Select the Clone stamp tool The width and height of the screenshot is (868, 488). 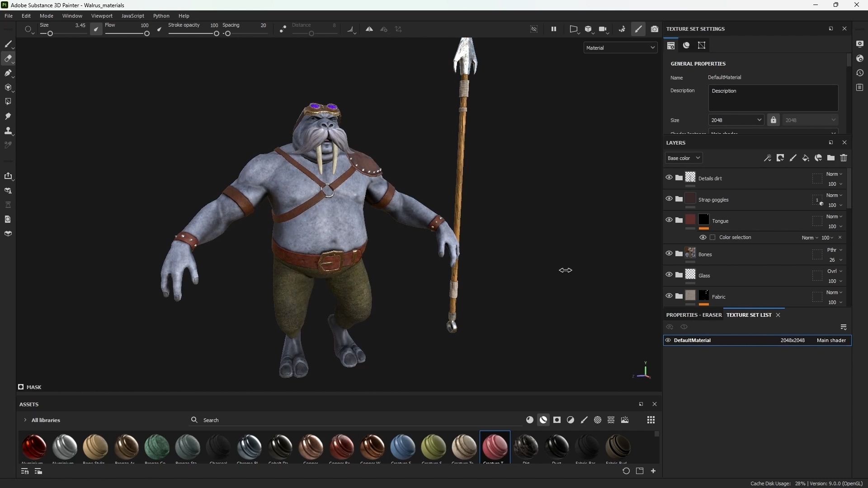tap(8, 131)
